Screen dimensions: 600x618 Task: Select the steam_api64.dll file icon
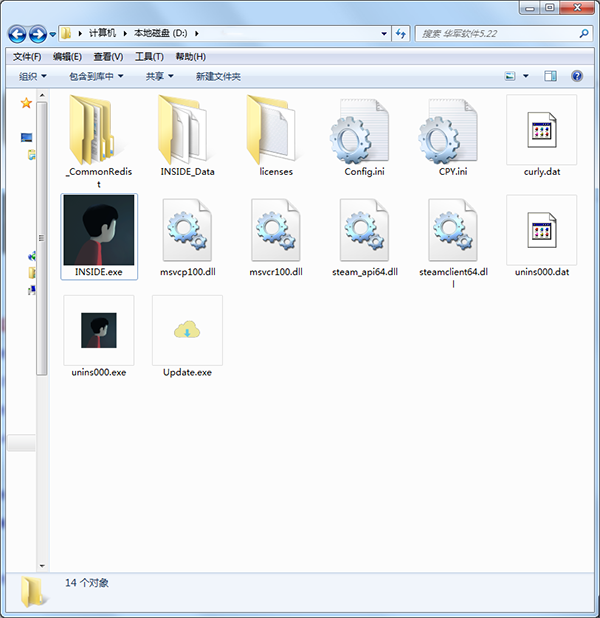(364, 230)
